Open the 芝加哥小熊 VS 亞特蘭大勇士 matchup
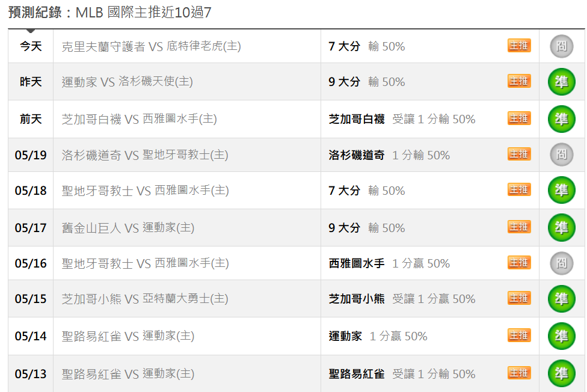The height and width of the screenshot is (392, 587). click(x=145, y=299)
